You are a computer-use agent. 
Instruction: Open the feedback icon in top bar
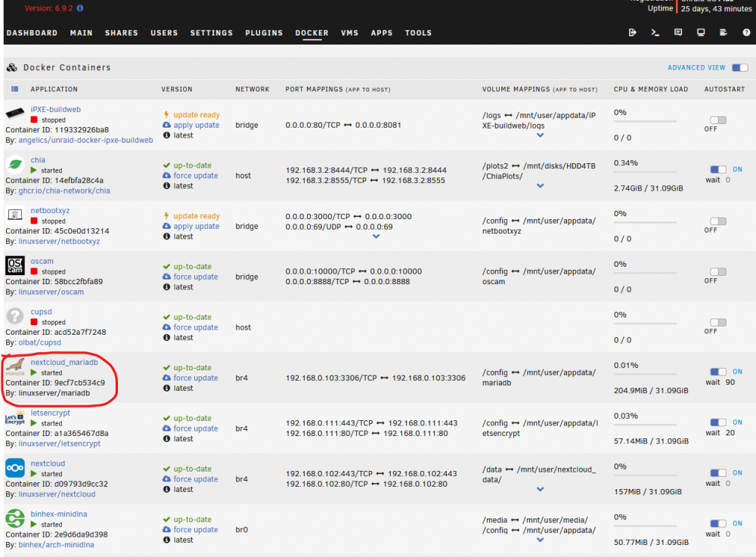[x=678, y=32]
